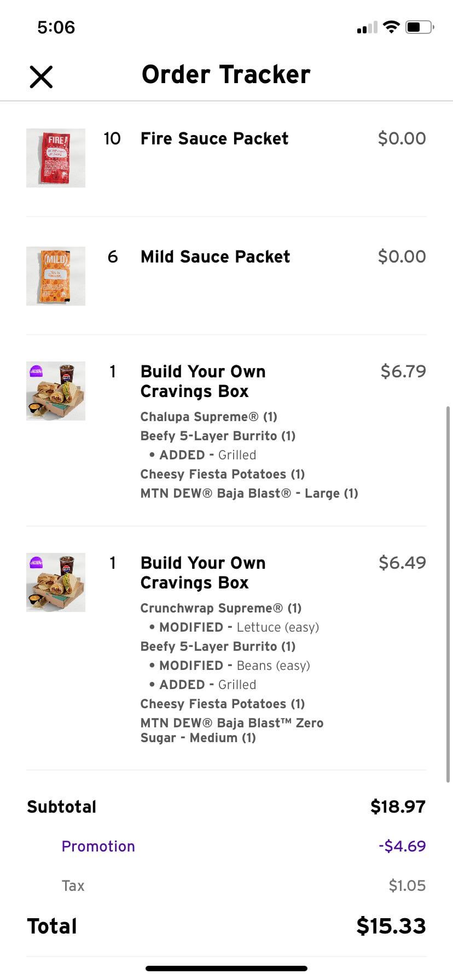Tap the 5:06 clock in status bar

[x=56, y=27]
